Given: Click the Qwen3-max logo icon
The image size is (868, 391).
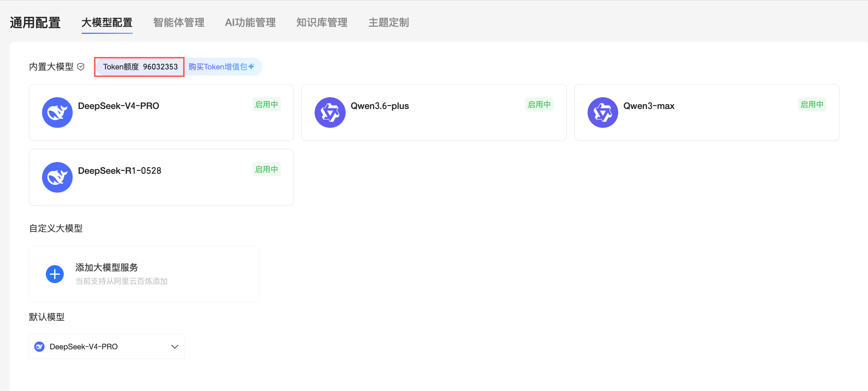Looking at the screenshot, I should point(603,113).
